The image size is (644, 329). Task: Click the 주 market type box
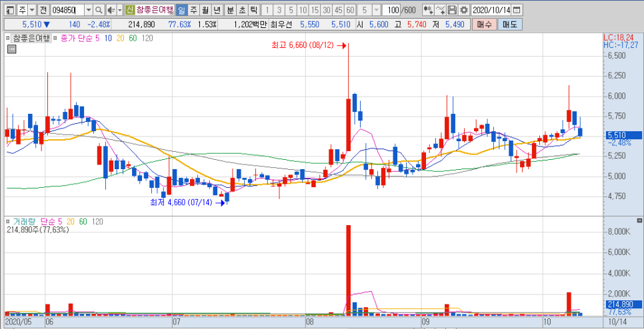(23, 10)
